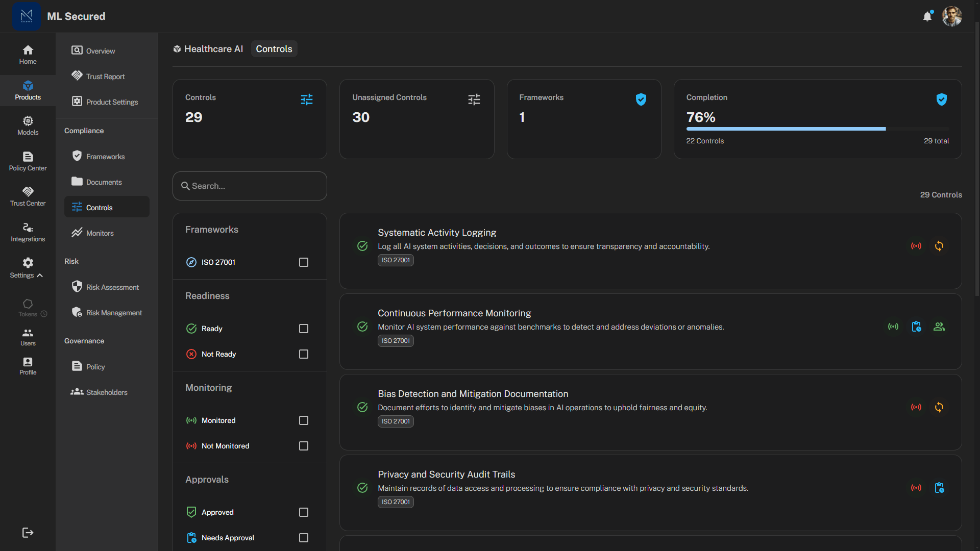Enable the ISO 27001 framework filter checkbox
The width and height of the screenshot is (980, 551).
coord(304,262)
